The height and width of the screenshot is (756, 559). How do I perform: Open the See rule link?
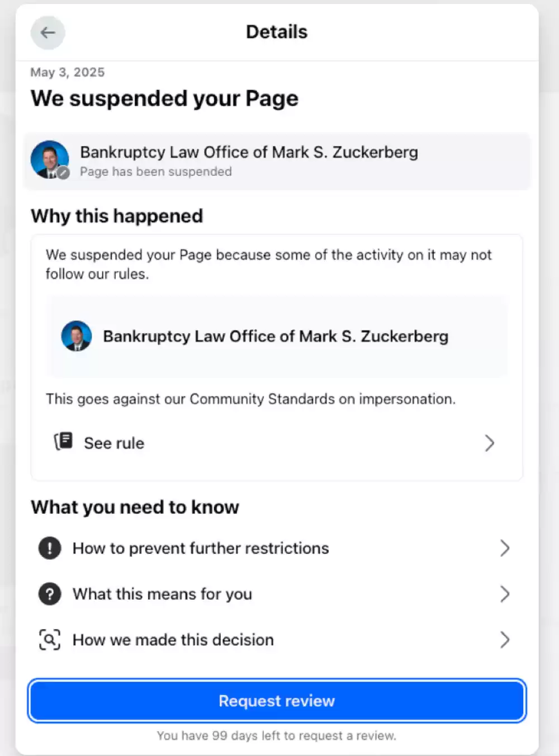(x=113, y=443)
